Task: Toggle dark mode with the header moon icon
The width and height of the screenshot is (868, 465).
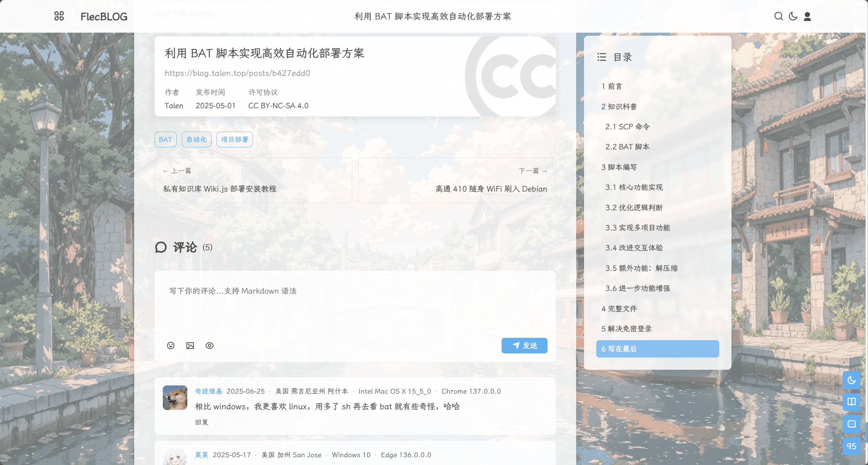Action: [792, 16]
